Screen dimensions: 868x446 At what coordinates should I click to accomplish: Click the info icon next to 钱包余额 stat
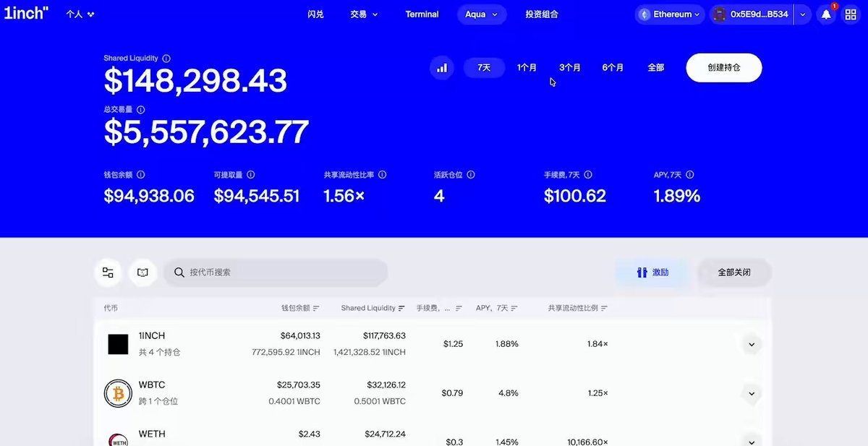[140, 175]
